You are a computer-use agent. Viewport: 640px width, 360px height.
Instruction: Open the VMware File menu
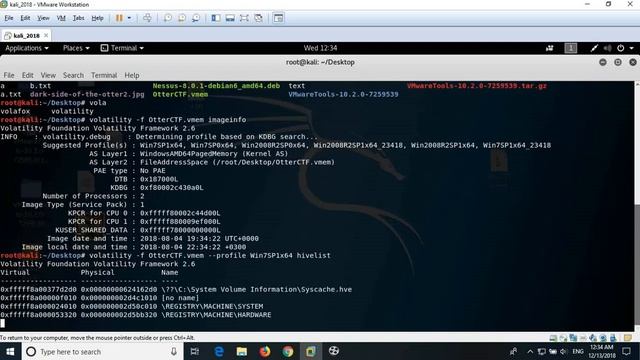click(x=9, y=18)
